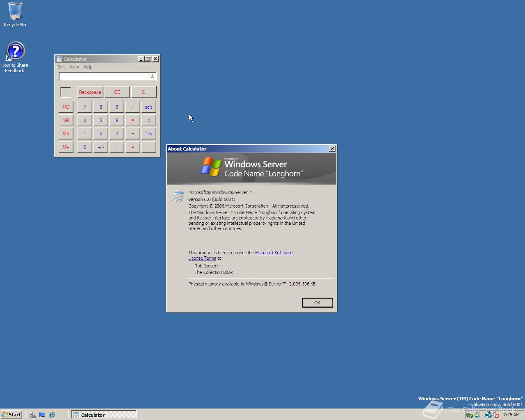Click the CE clear entry button

point(117,92)
